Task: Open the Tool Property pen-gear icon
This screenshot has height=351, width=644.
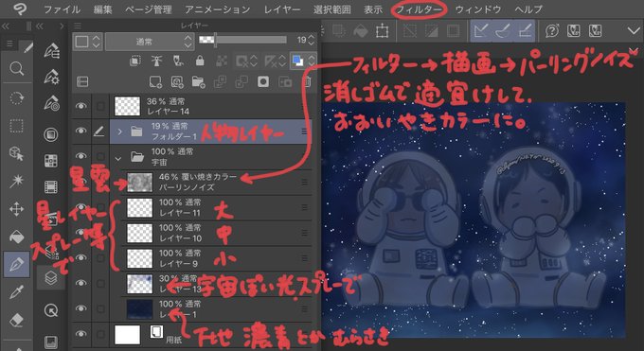Action: 51,77
